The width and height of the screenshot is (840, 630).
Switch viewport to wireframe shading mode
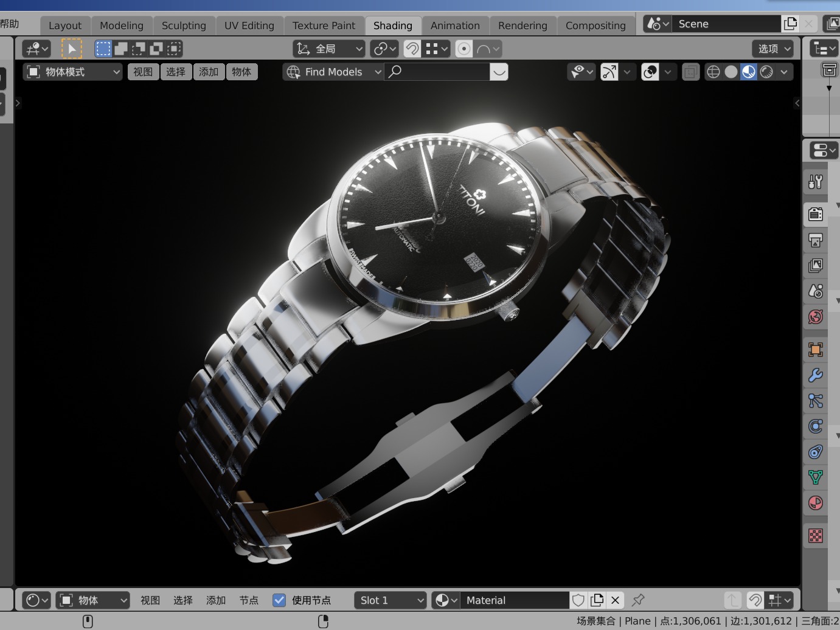tap(713, 72)
